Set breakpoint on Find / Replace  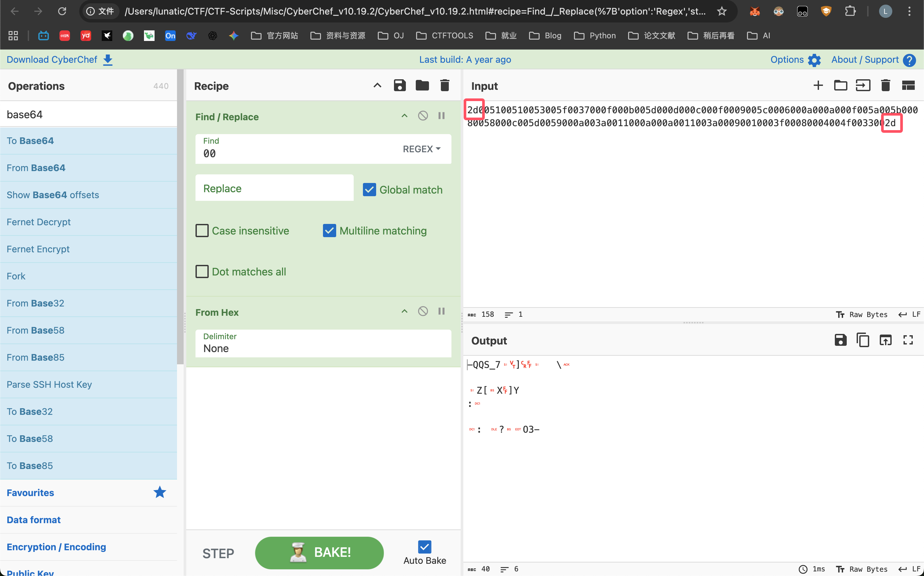[442, 116]
